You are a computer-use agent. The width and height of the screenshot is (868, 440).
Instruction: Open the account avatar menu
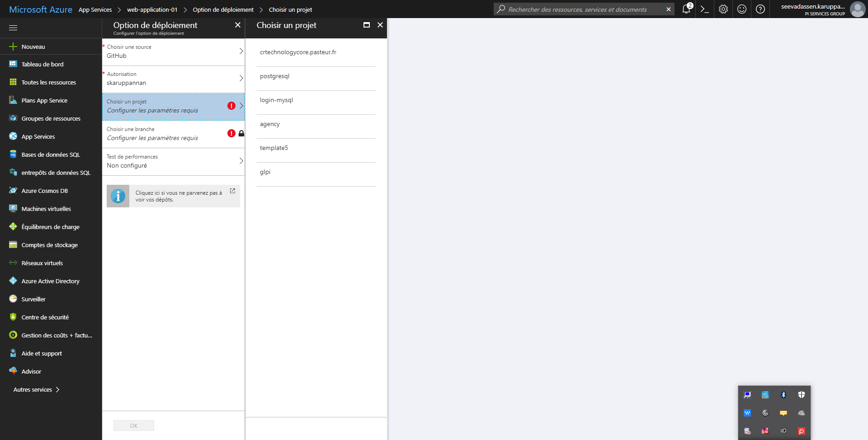858,9
